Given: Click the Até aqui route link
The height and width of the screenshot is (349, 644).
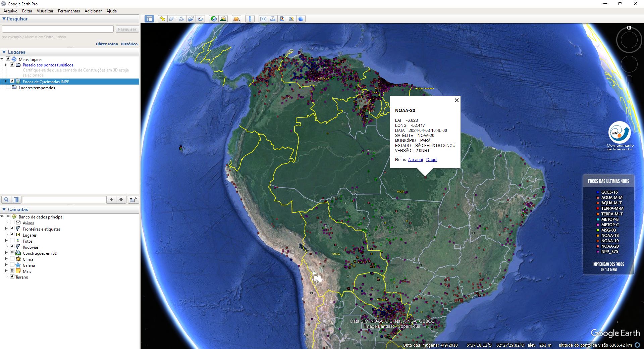Looking at the screenshot, I should click(x=415, y=160).
